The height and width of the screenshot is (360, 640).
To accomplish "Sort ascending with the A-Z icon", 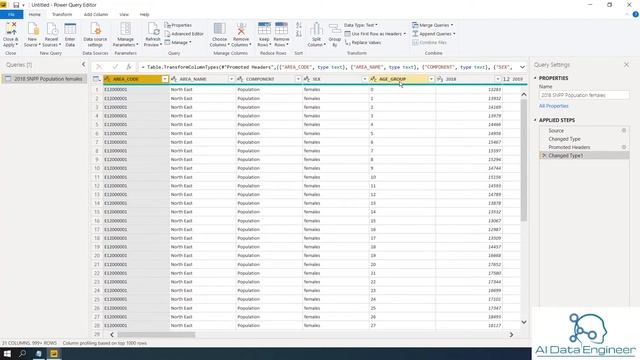I will pyautogui.click(x=299, y=25).
